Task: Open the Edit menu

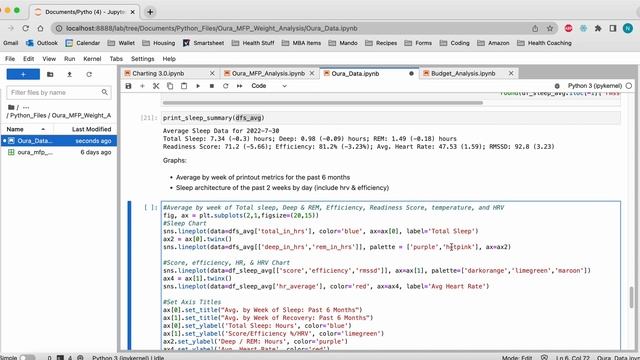Action: click(29, 59)
